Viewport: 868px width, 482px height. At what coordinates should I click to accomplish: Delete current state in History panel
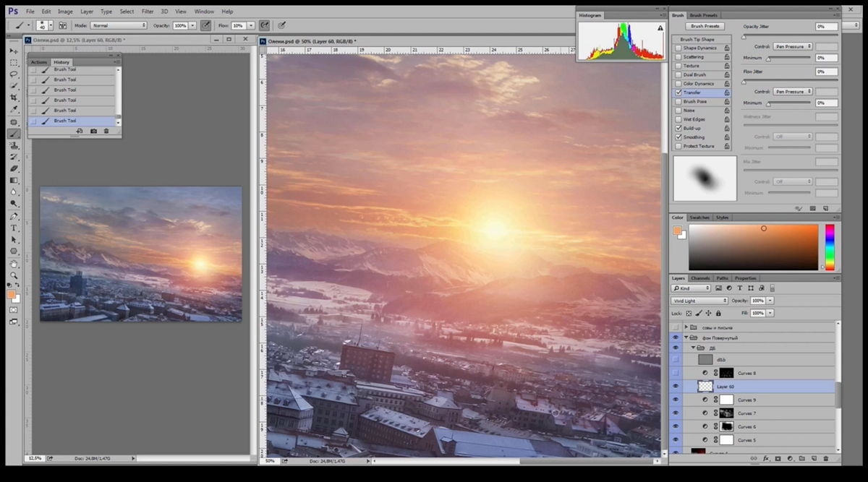tap(106, 131)
